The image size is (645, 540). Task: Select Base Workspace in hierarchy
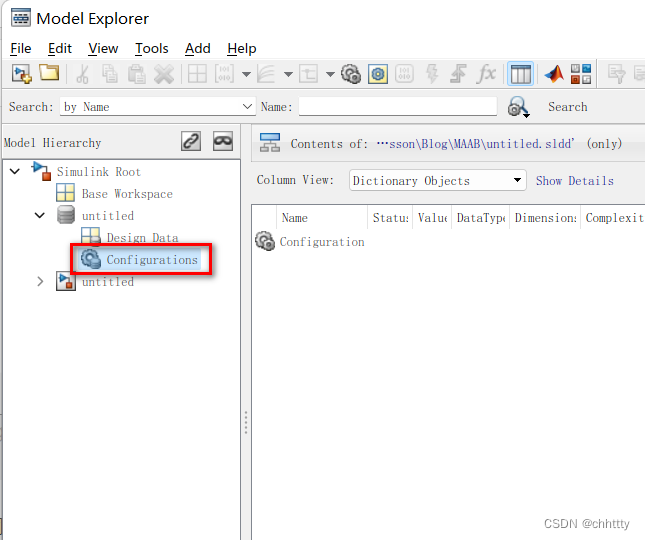pos(127,194)
